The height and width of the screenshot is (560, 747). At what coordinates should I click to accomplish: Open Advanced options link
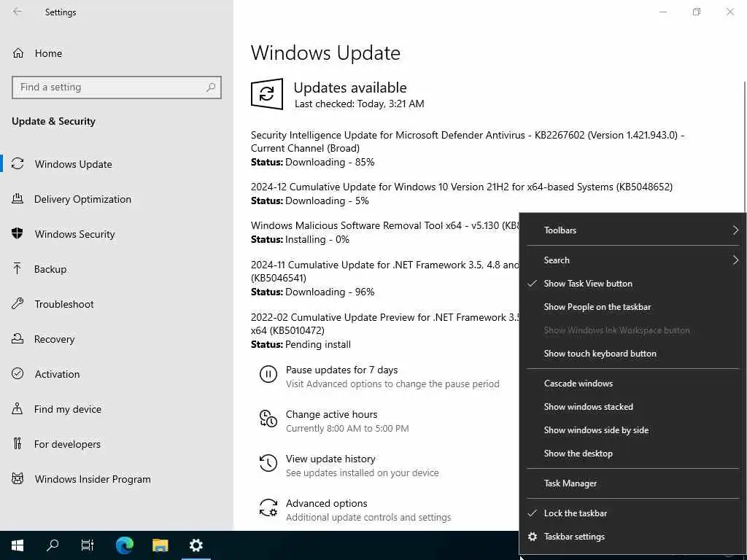326,503
